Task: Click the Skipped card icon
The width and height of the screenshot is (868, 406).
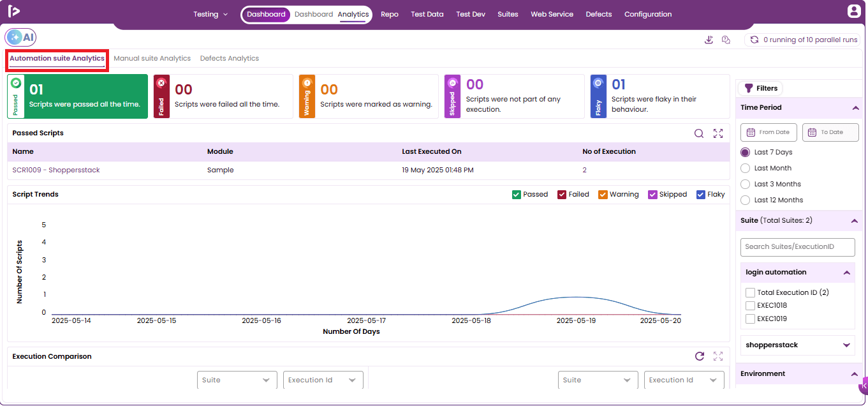Action: 452,83
